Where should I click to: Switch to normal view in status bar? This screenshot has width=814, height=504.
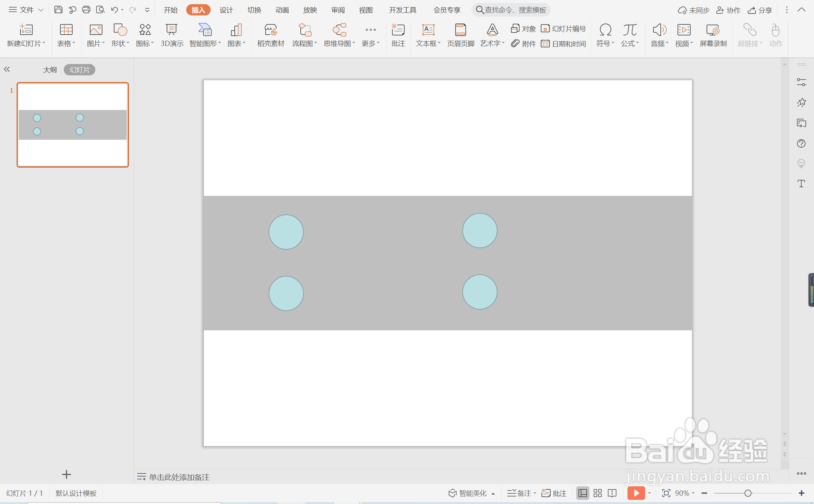click(x=583, y=493)
